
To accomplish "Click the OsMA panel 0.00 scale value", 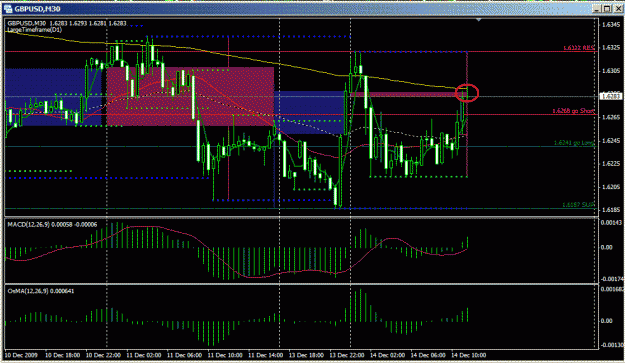I will (607, 321).
